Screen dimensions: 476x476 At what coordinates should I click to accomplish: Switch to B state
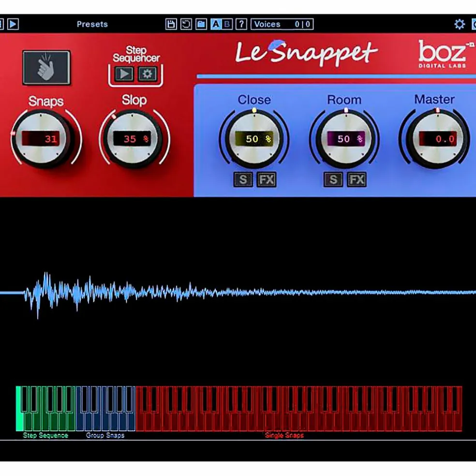click(x=227, y=24)
